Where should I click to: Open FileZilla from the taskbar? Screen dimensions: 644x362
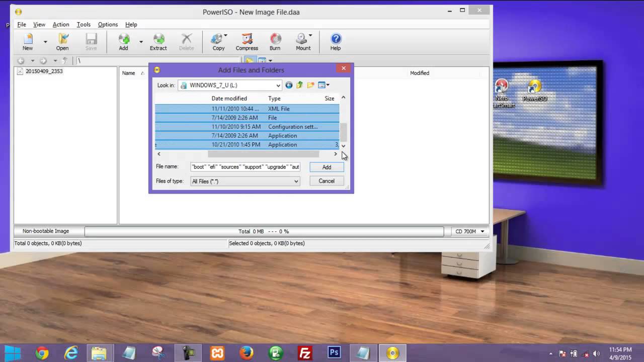305,353
